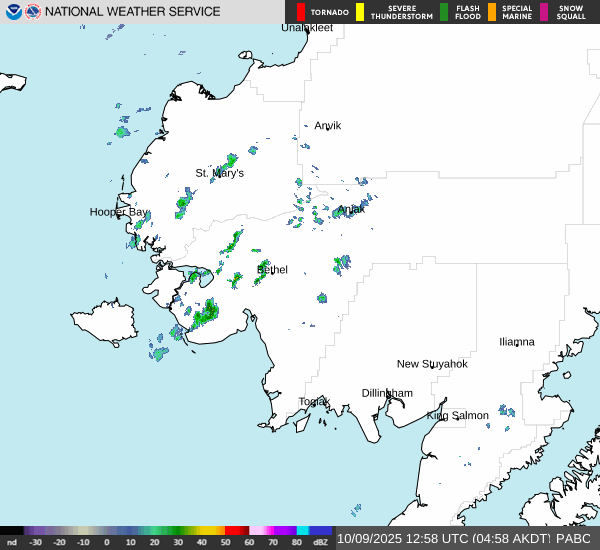
Task: Click the magenta Snow Squall legend marker
Action: [x=544, y=12]
